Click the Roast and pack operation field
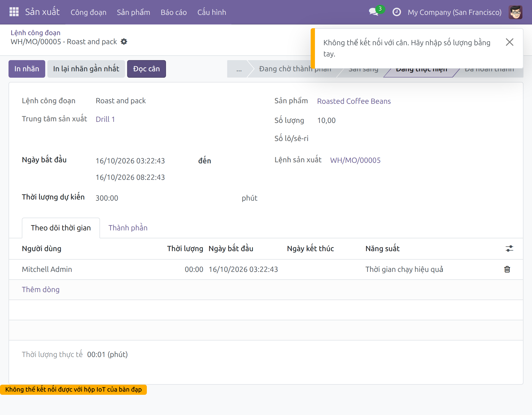The width and height of the screenshot is (532, 415). pos(121,101)
